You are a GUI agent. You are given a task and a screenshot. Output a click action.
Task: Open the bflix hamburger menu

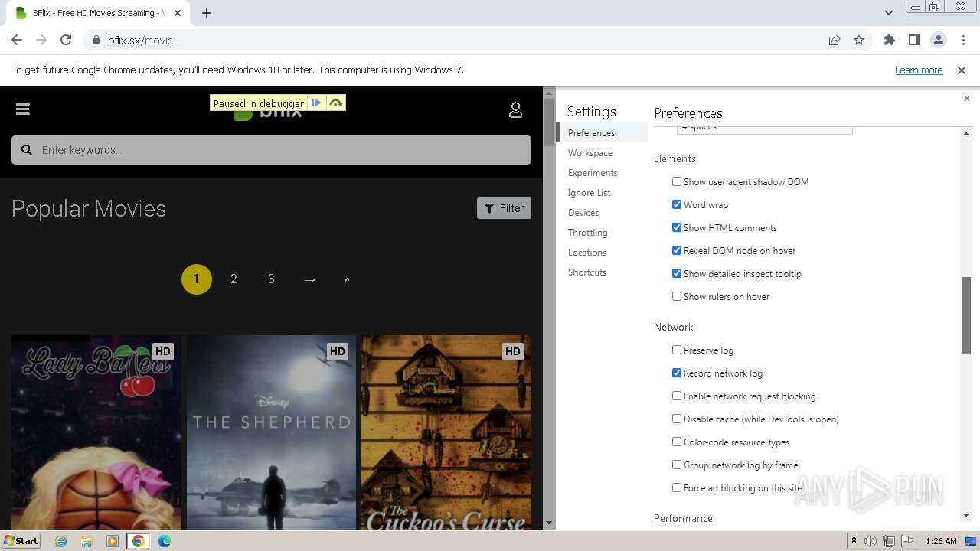tap(23, 109)
